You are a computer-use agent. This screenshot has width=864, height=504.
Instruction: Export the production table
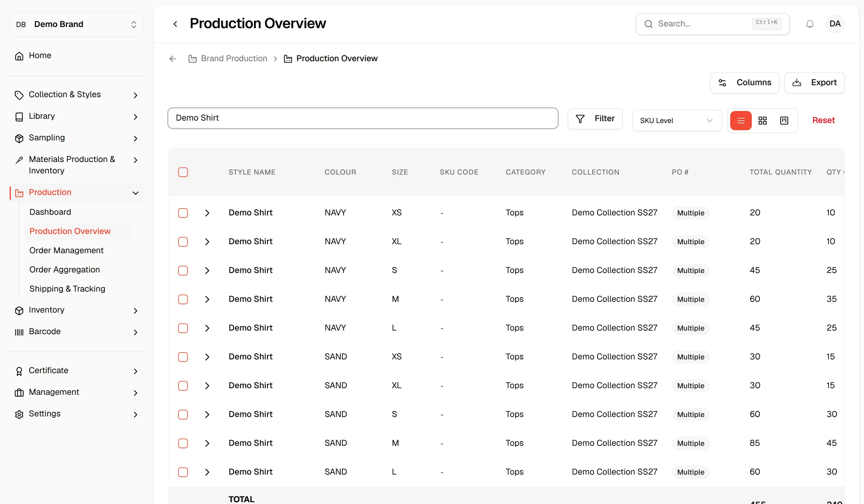(814, 82)
